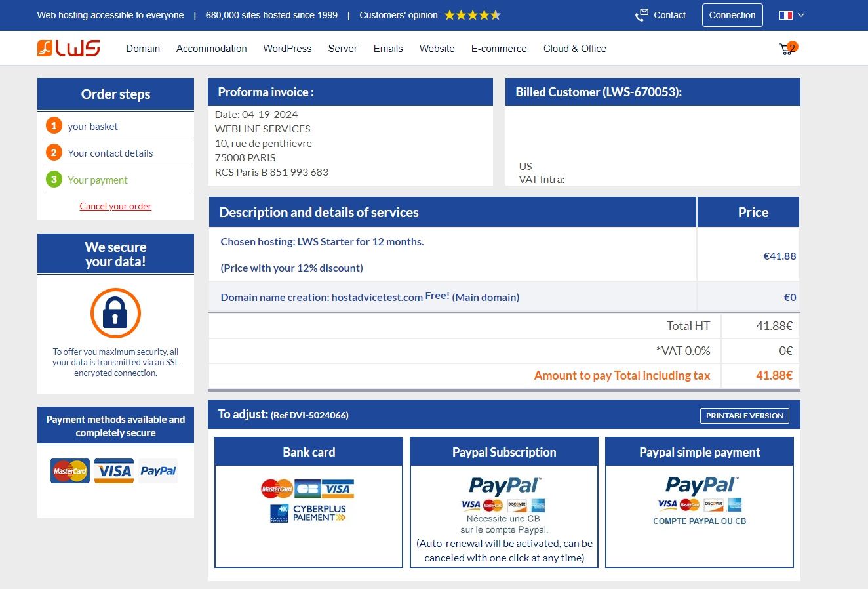
Task: Select Your payment step
Action: click(98, 180)
